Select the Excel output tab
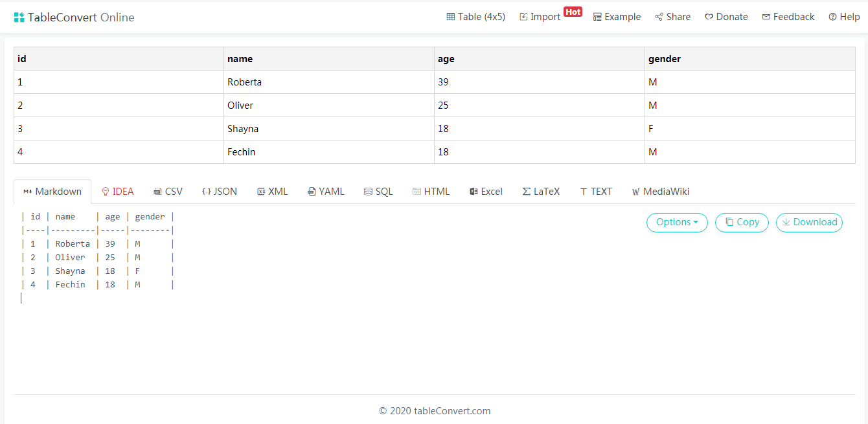This screenshot has width=868, height=424. tap(486, 192)
